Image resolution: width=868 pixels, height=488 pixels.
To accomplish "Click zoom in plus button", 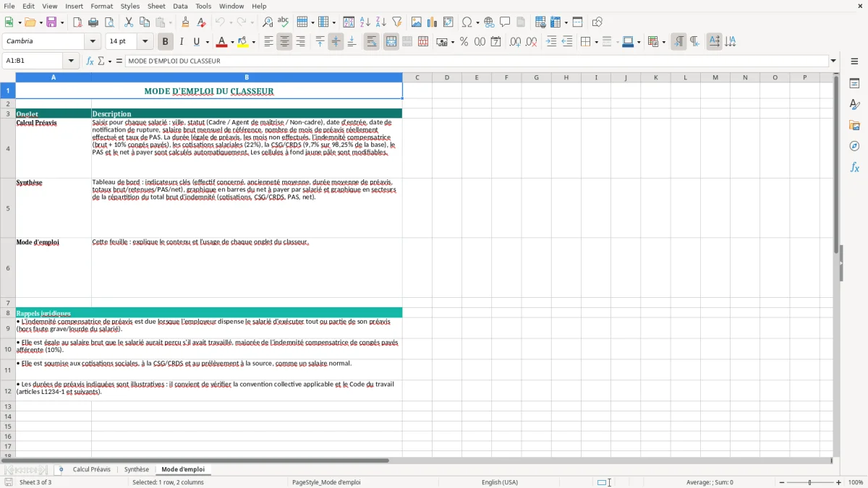I will tap(839, 482).
